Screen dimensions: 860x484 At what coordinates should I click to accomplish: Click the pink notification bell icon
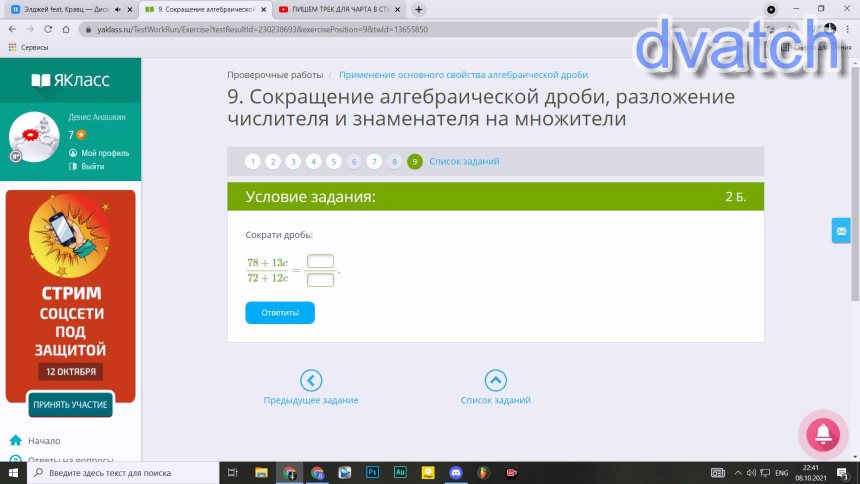point(822,434)
